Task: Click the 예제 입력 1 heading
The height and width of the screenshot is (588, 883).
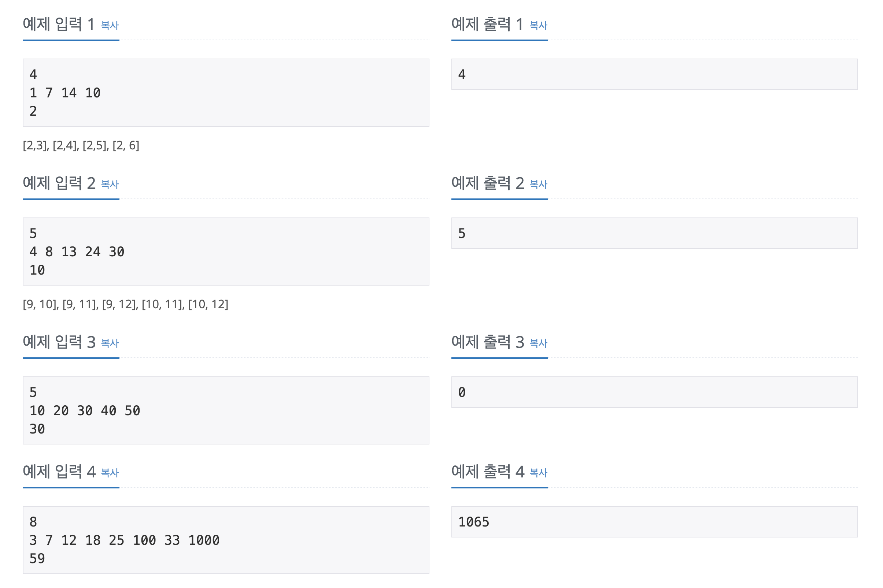Action: [59, 25]
